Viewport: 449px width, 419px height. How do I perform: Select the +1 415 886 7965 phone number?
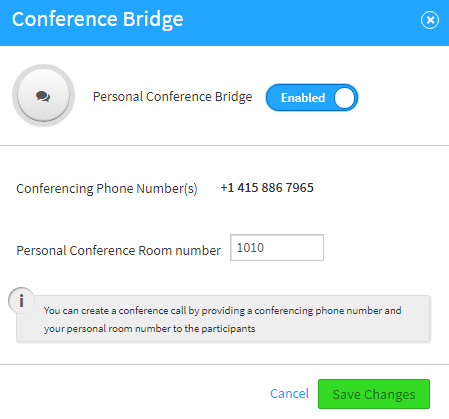(267, 188)
